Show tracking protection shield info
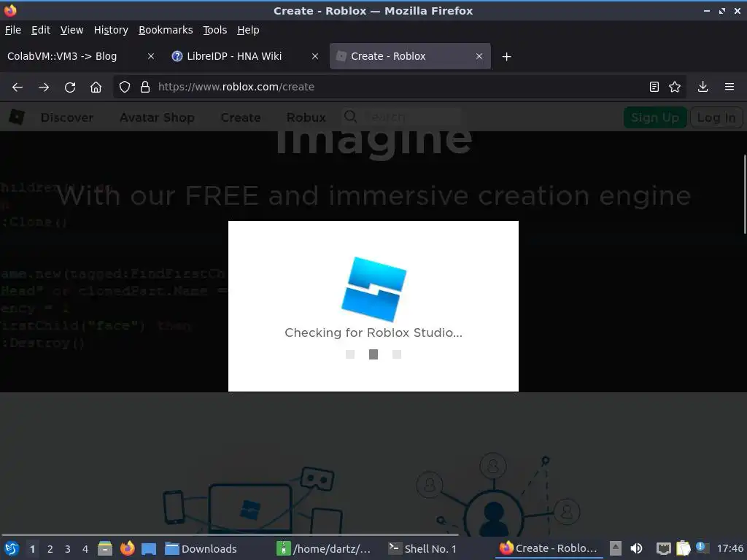This screenshot has height=560, width=747. click(x=124, y=87)
